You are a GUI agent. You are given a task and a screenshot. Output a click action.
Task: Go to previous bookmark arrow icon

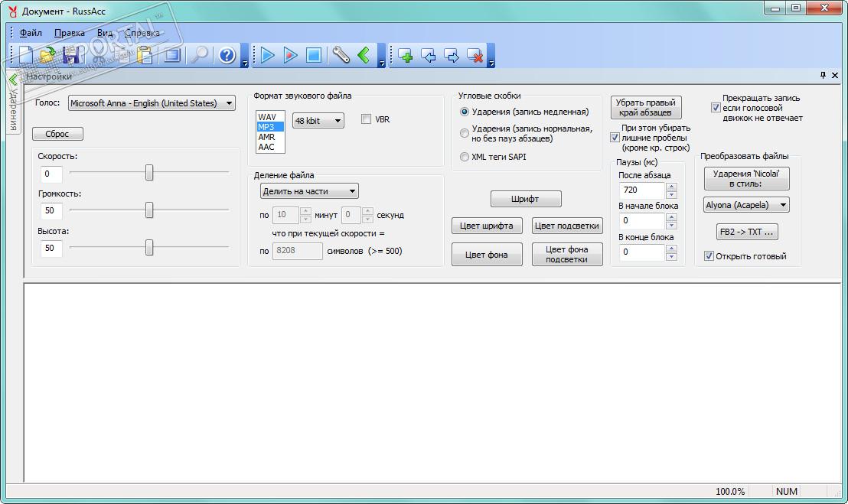(429, 56)
